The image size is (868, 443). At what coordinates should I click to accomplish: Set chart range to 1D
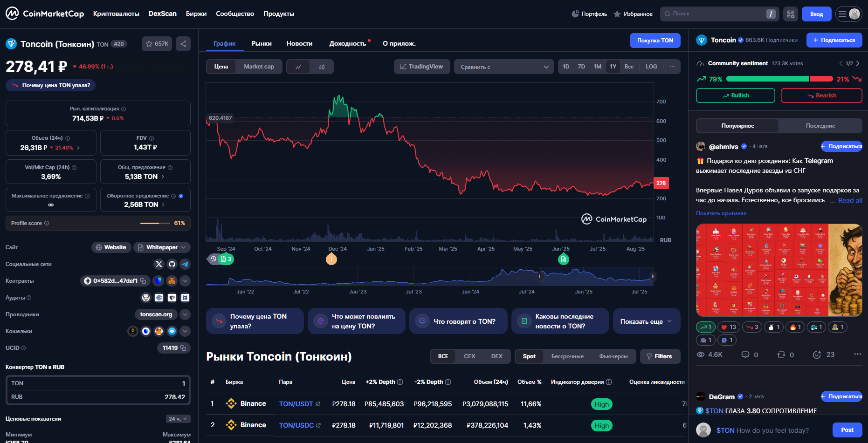tap(566, 67)
